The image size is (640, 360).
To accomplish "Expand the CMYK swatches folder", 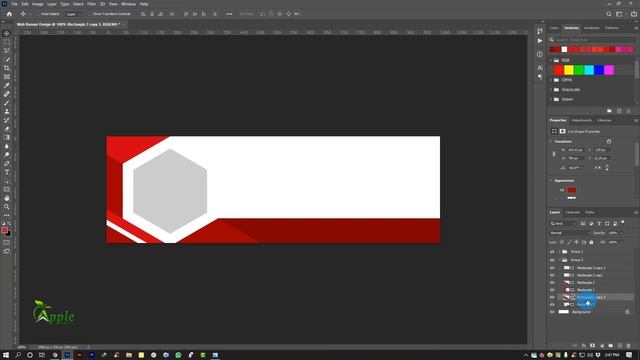I will pos(551,80).
